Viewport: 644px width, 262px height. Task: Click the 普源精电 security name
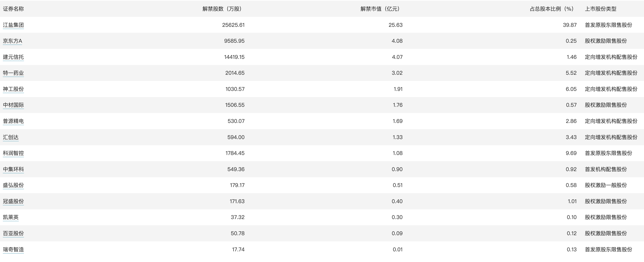[x=13, y=121]
